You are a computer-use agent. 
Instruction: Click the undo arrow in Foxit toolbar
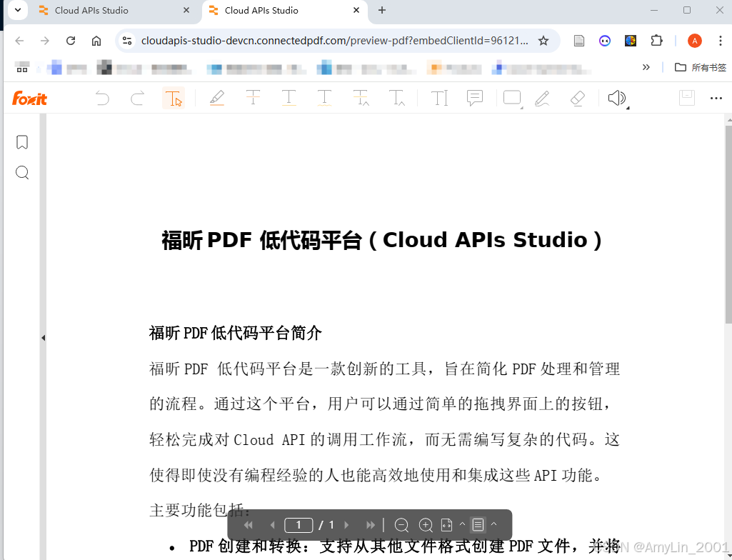[x=102, y=99]
